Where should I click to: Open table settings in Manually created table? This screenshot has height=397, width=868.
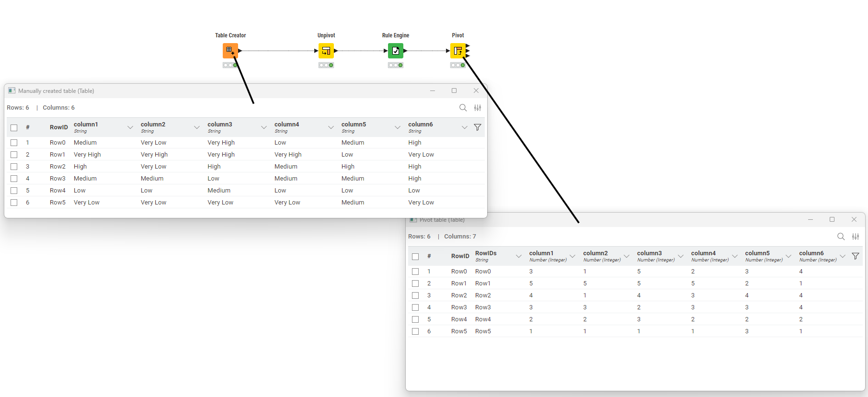(x=478, y=108)
